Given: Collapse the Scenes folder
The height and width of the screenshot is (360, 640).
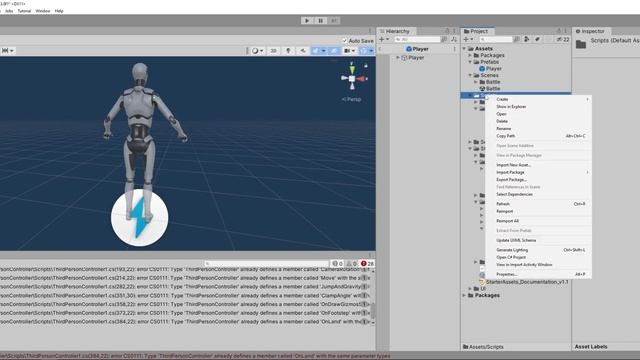Looking at the screenshot, I should click(x=470, y=75).
